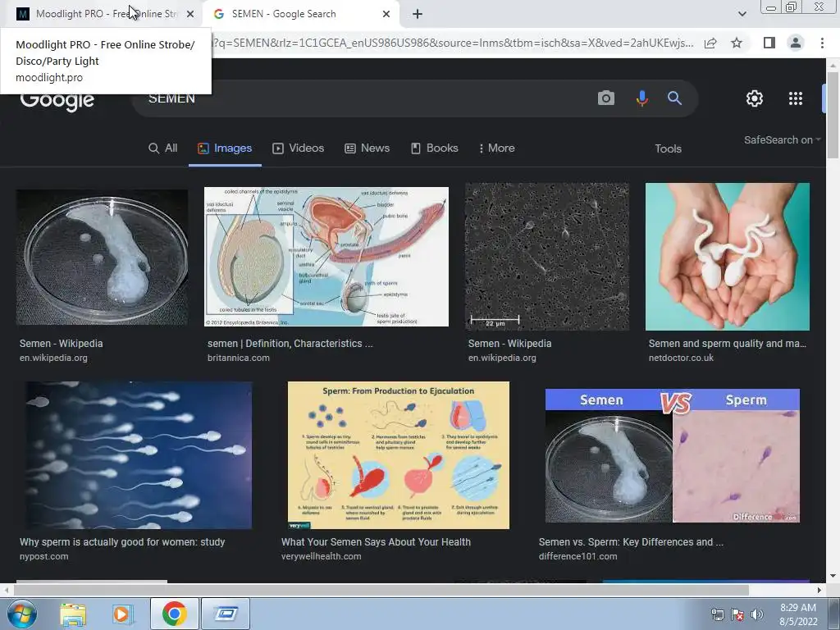Image resolution: width=840 pixels, height=630 pixels.
Task: Open Britannica anatomy diagram thumbnail
Action: 326,256
